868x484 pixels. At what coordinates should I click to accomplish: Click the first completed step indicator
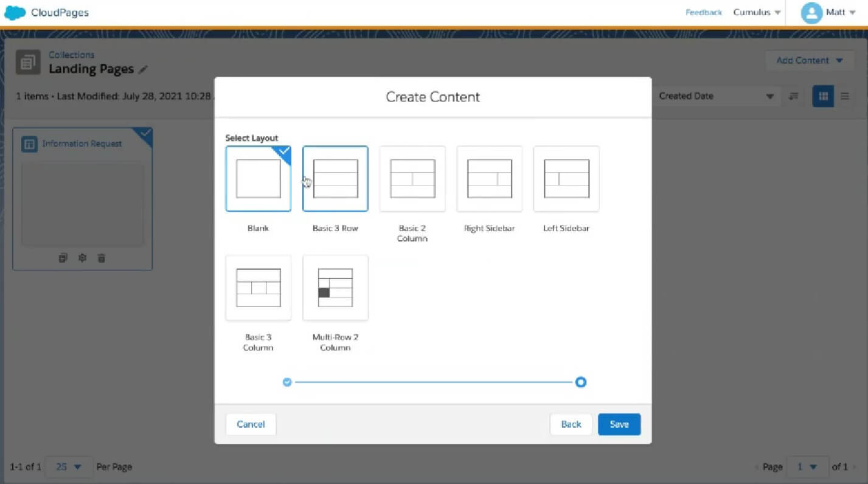pyautogui.click(x=287, y=382)
